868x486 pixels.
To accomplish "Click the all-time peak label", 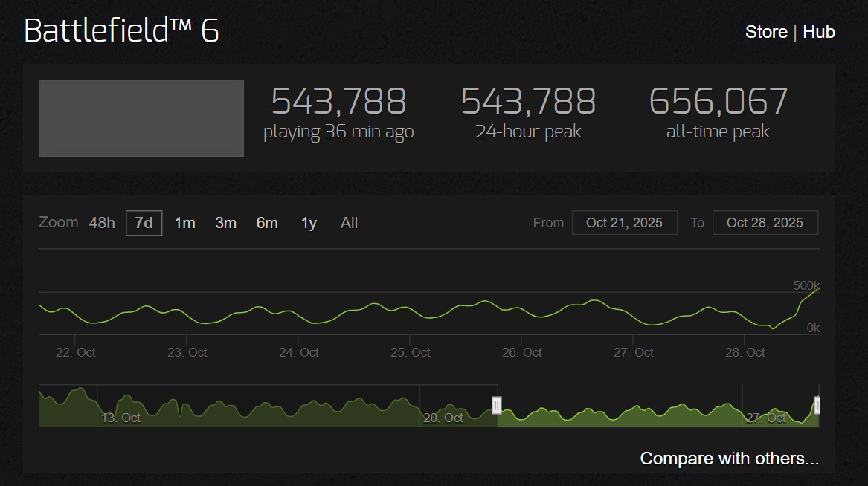I will [718, 132].
